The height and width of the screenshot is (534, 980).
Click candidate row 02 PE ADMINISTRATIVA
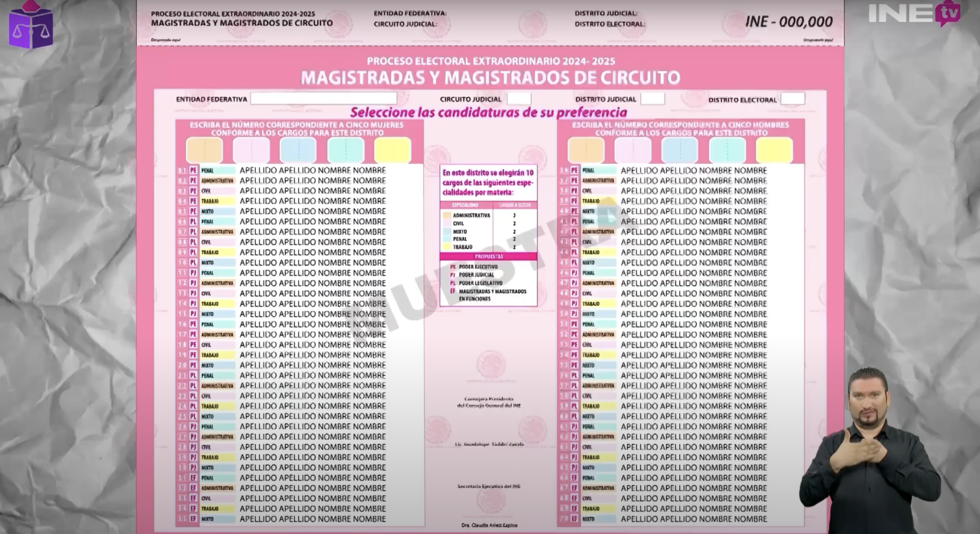pos(300,181)
